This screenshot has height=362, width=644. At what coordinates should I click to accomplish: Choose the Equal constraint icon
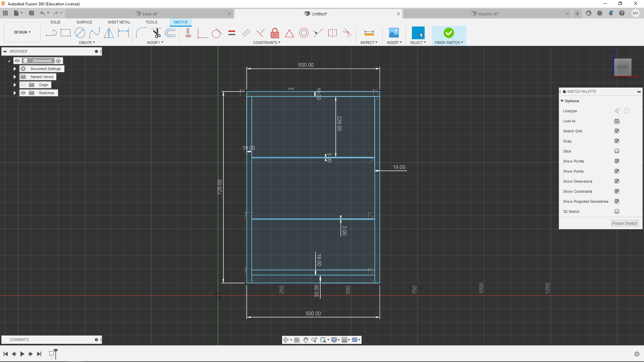click(x=231, y=33)
